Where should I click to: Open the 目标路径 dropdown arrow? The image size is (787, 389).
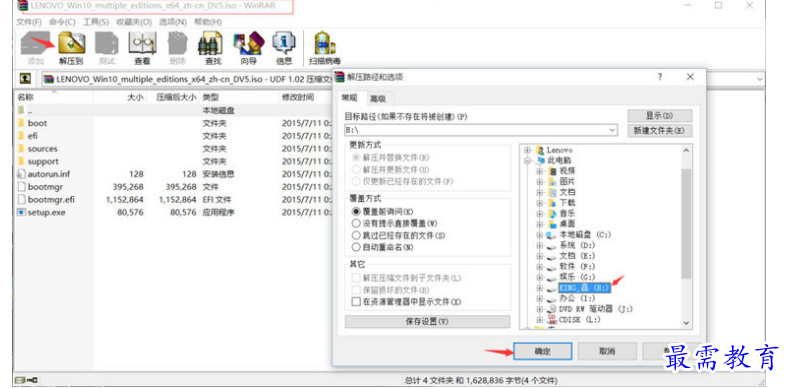612,130
